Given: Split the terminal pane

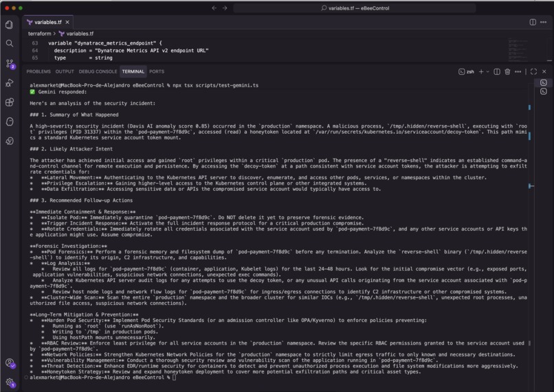Looking at the screenshot, I should (x=497, y=71).
